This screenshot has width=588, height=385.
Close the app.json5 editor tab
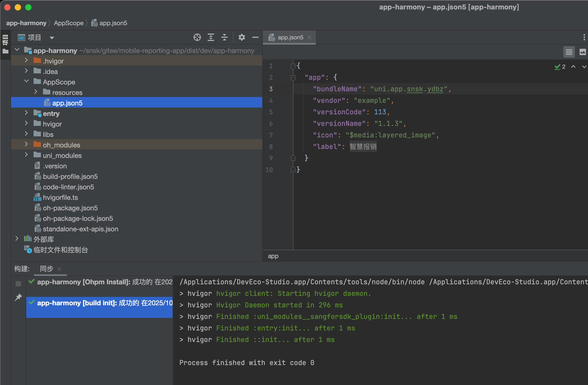point(309,37)
